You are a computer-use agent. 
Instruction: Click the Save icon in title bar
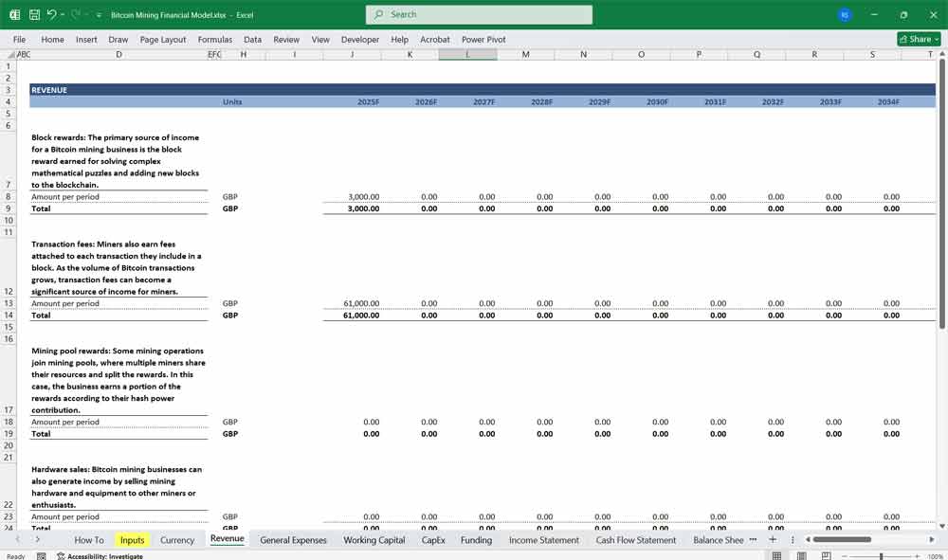pos(34,14)
